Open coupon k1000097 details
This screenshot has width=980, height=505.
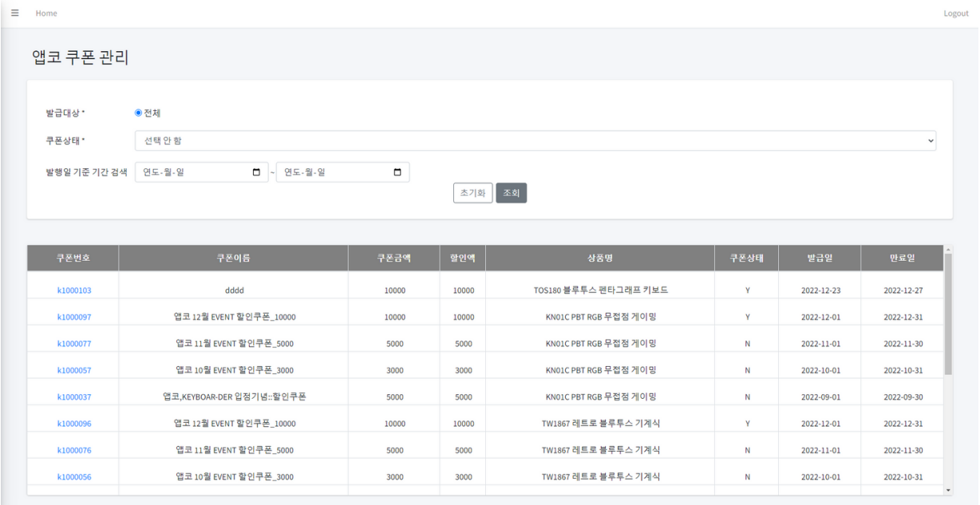[x=73, y=317]
